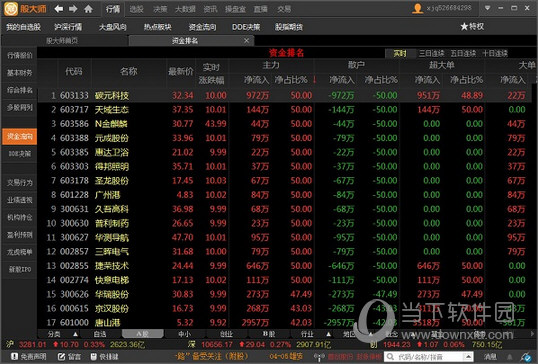This screenshot has width=538, height=364.
Task: Click the user avatar icon
Action: click(x=418, y=8)
